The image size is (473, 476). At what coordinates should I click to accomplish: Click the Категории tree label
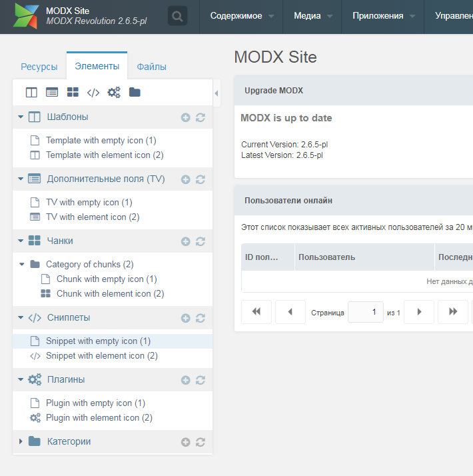click(69, 441)
